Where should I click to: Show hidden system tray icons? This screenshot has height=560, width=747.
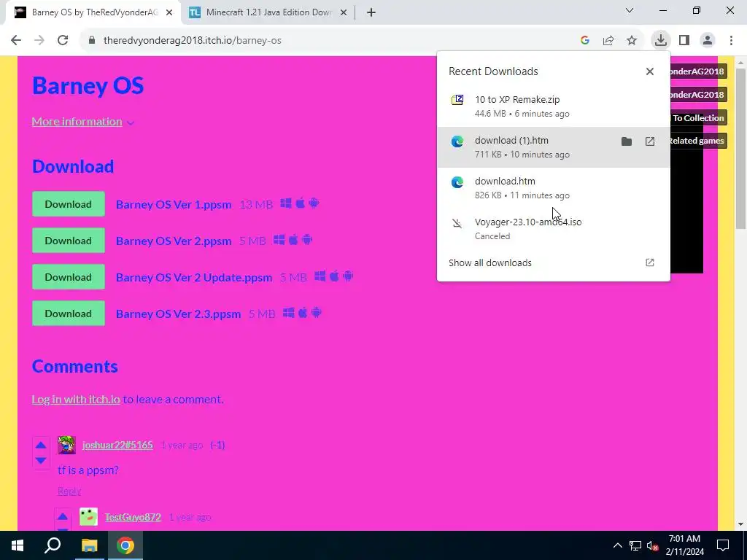coord(617,545)
